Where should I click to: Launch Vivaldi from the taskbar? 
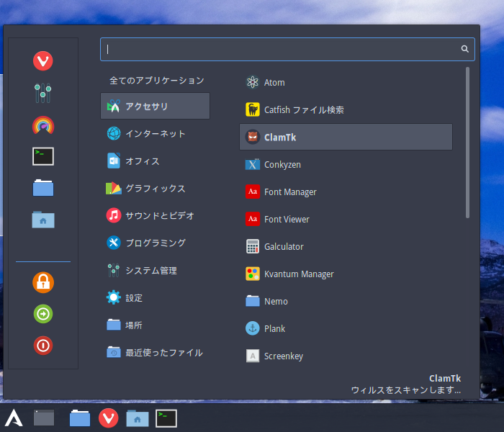click(108, 418)
